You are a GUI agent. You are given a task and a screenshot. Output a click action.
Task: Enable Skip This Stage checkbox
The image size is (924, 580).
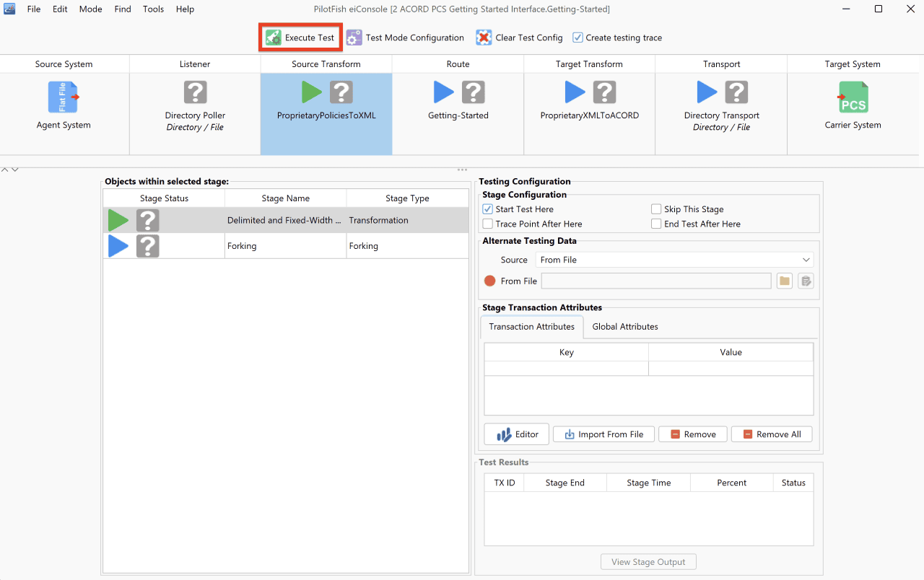click(x=656, y=209)
